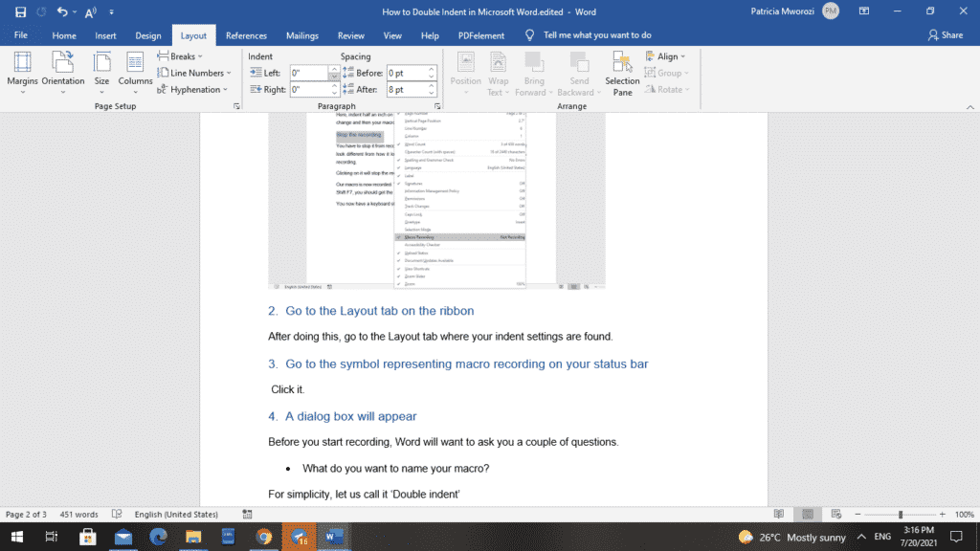The image size is (980, 551).
Task: Switch to the Review tab
Action: pyautogui.click(x=350, y=35)
